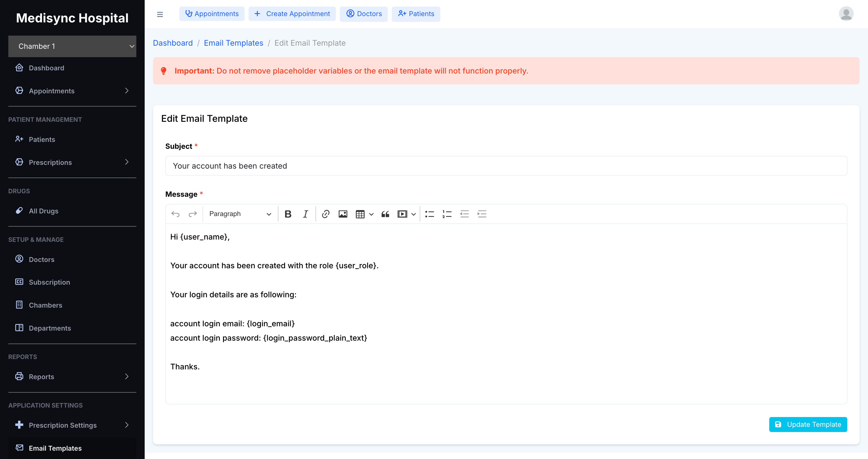Image resolution: width=868 pixels, height=459 pixels.
Task: Click the person icon beside sidebar Doctors
Action: click(x=19, y=259)
